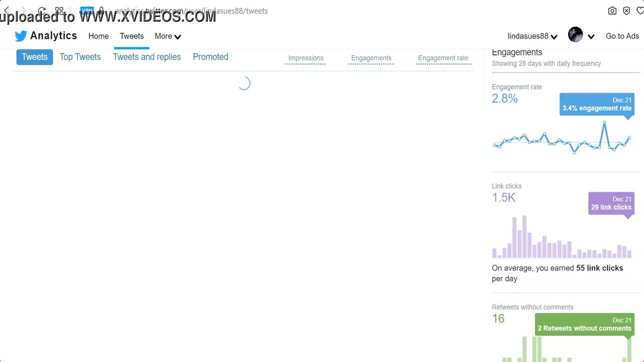This screenshot has width=644, height=362.
Task: Select the Tweets item in top navigation
Action: click(131, 36)
